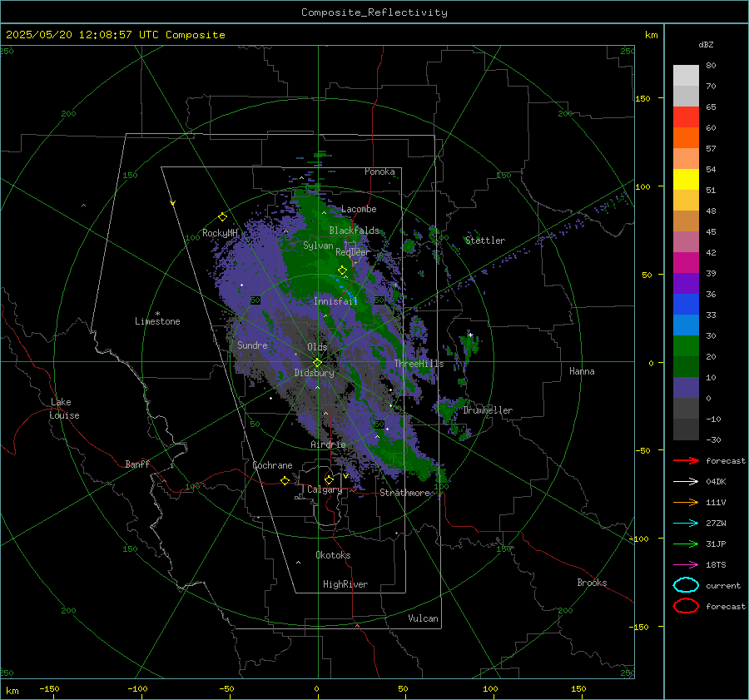The width and height of the screenshot is (749, 700).
Task: Click the ThreeHills town label
Action: [x=419, y=364]
